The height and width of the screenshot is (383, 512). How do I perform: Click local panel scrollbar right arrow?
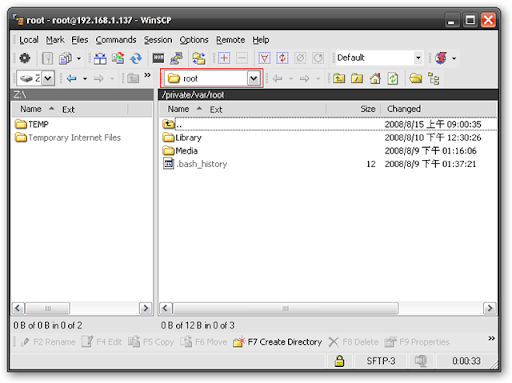145,308
